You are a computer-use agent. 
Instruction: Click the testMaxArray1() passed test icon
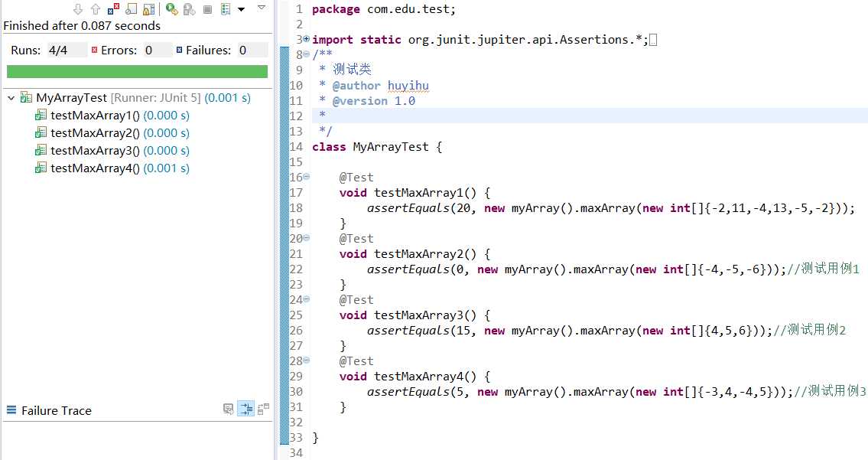[x=41, y=116]
